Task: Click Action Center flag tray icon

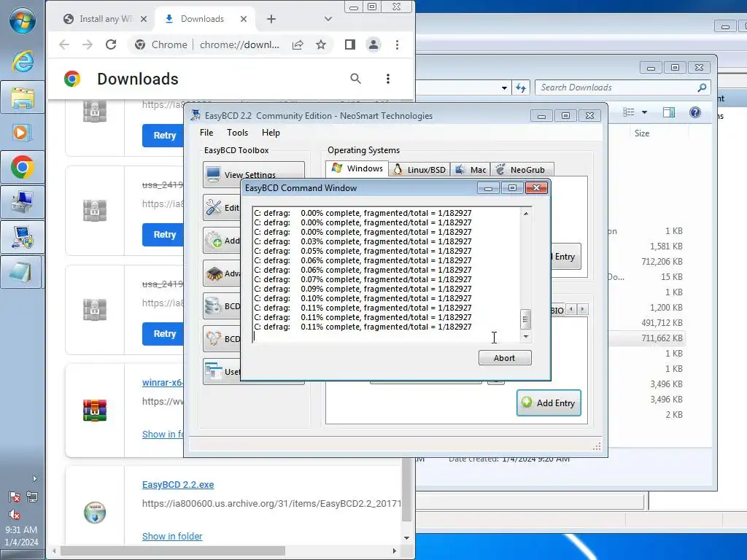Action: click(15, 497)
